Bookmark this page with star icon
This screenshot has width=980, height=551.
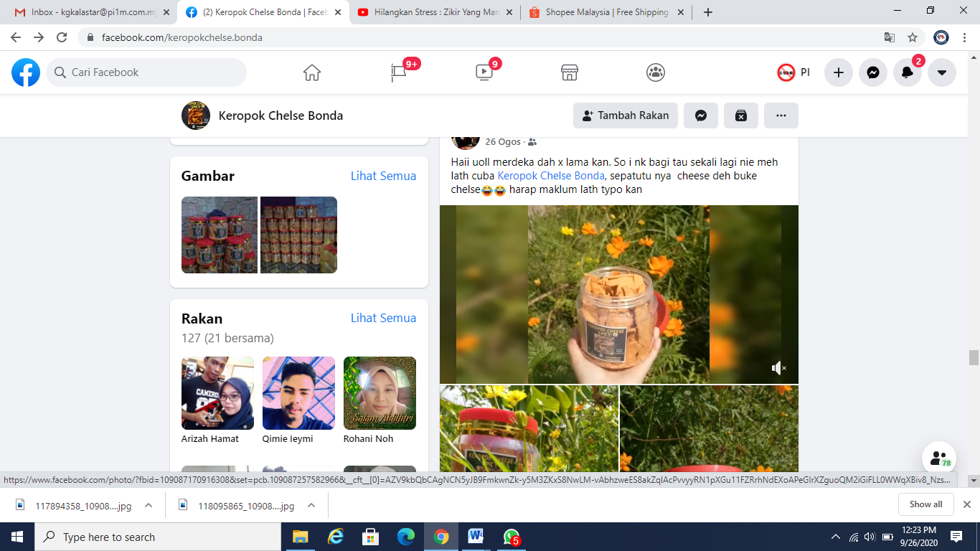point(913,37)
